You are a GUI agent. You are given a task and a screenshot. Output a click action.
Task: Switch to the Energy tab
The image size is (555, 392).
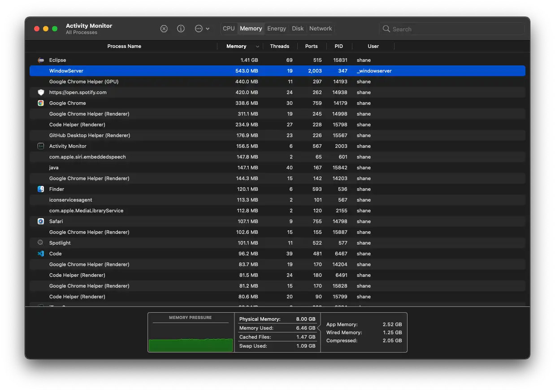[x=277, y=28]
